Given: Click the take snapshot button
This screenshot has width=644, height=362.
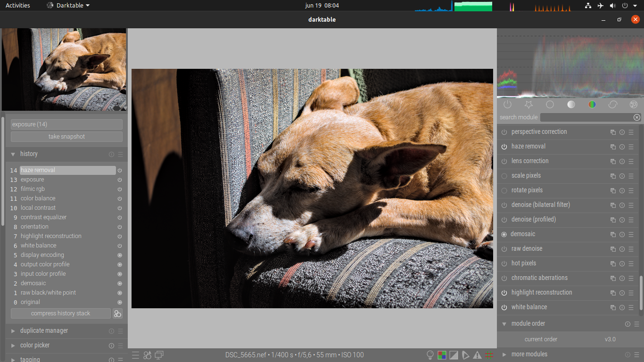Looking at the screenshot, I should (x=66, y=137).
